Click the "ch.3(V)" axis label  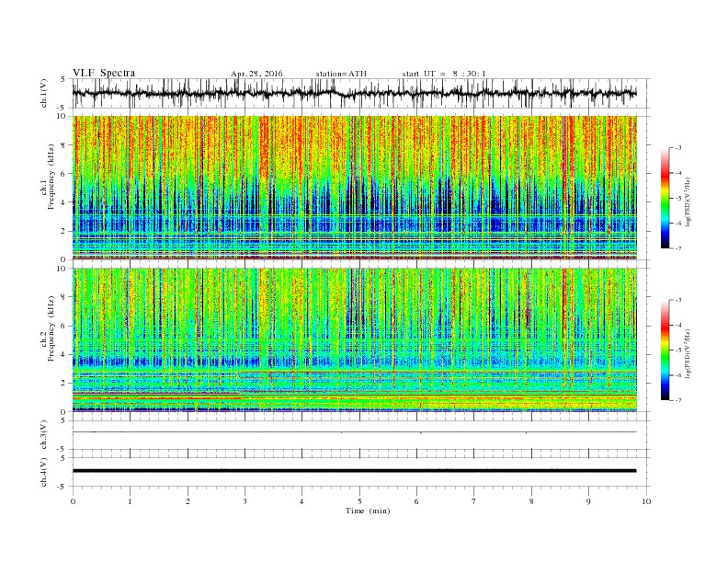point(44,435)
